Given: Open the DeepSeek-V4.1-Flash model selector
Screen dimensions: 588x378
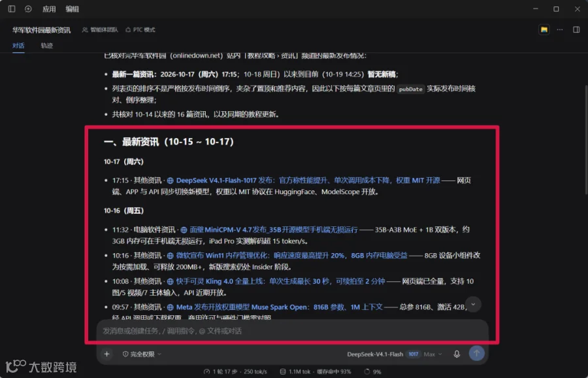Looking at the screenshot, I should tap(383, 354).
